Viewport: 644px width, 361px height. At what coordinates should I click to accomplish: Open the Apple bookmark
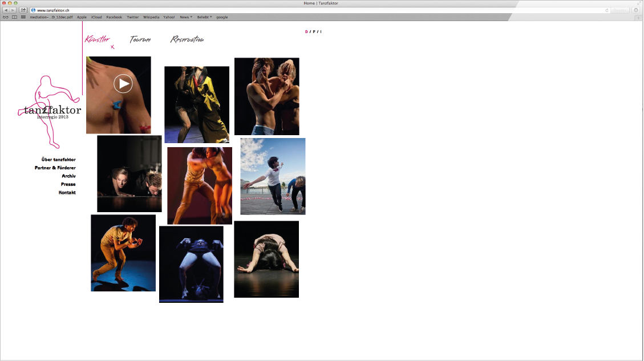point(82,17)
